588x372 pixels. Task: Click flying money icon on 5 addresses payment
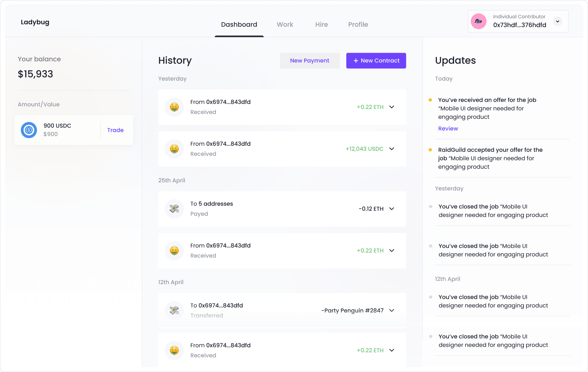[174, 209]
